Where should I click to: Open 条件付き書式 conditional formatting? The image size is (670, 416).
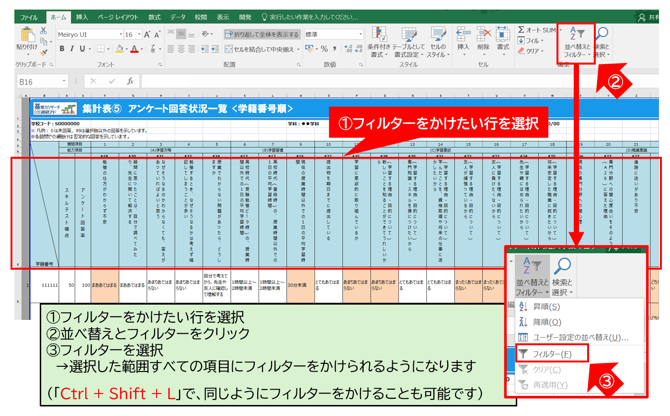[x=379, y=42]
